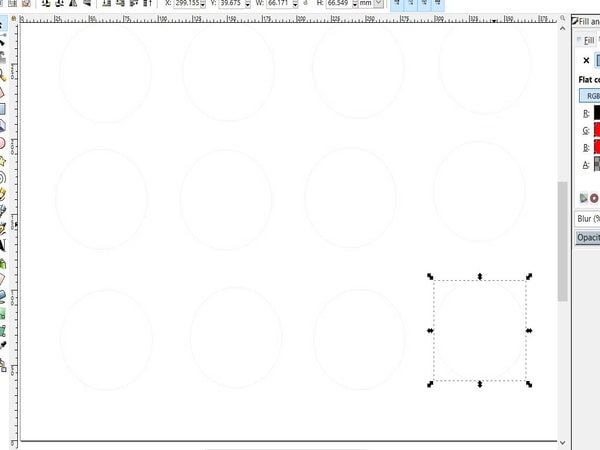This screenshot has width=600, height=450.
Task: Click the selected circle inside the dashed box
Action: (480, 331)
